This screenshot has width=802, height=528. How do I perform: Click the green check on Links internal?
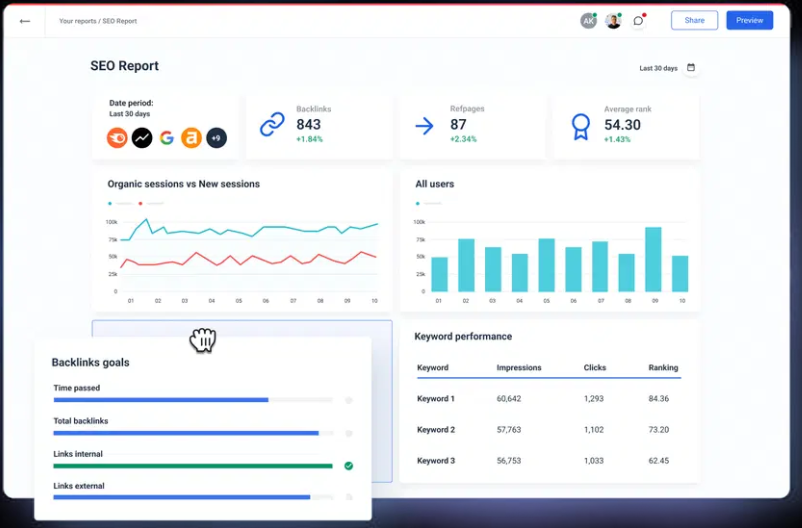(348, 465)
